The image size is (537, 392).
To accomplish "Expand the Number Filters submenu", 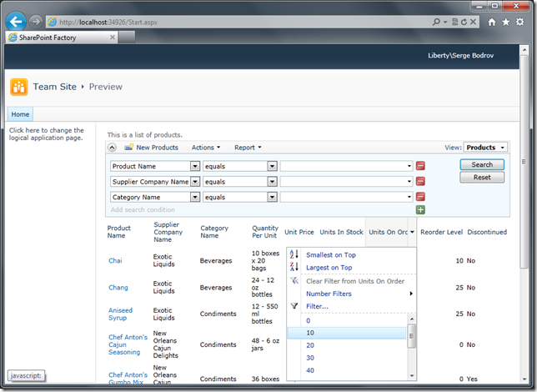I will click(x=411, y=294).
